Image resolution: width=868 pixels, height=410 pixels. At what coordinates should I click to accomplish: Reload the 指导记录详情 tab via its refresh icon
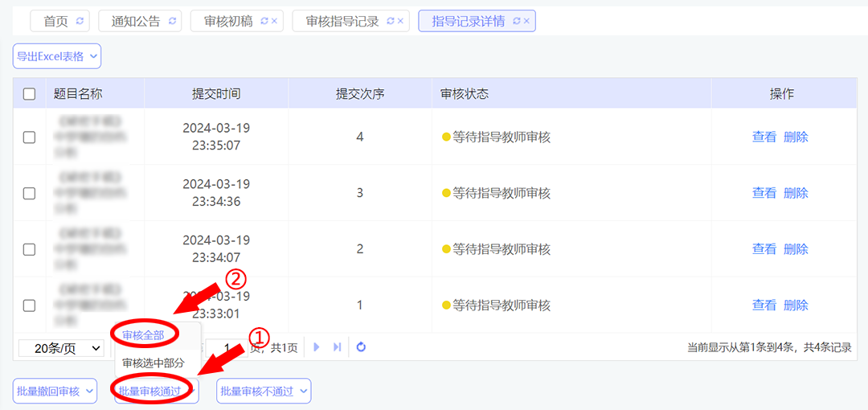coord(516,22)
